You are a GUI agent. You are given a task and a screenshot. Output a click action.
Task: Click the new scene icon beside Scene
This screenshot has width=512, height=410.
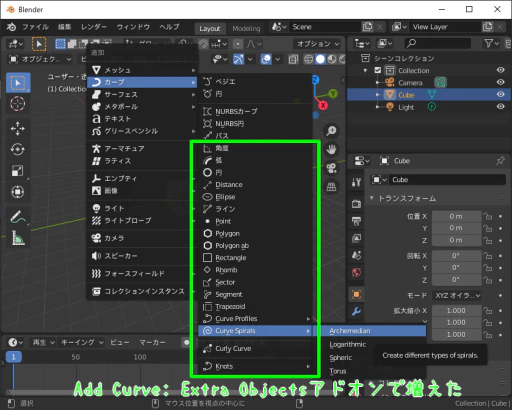click(x=368, y=27)
